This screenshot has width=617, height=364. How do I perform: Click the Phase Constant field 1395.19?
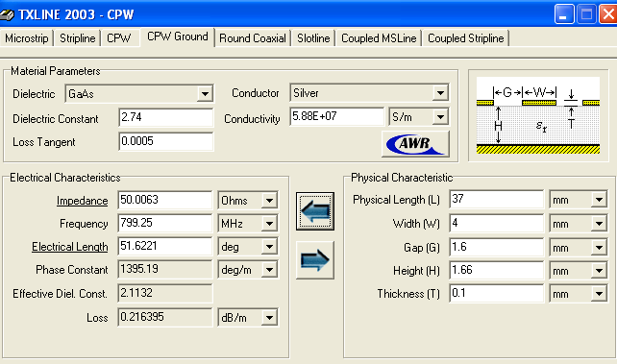click(165, 270)
